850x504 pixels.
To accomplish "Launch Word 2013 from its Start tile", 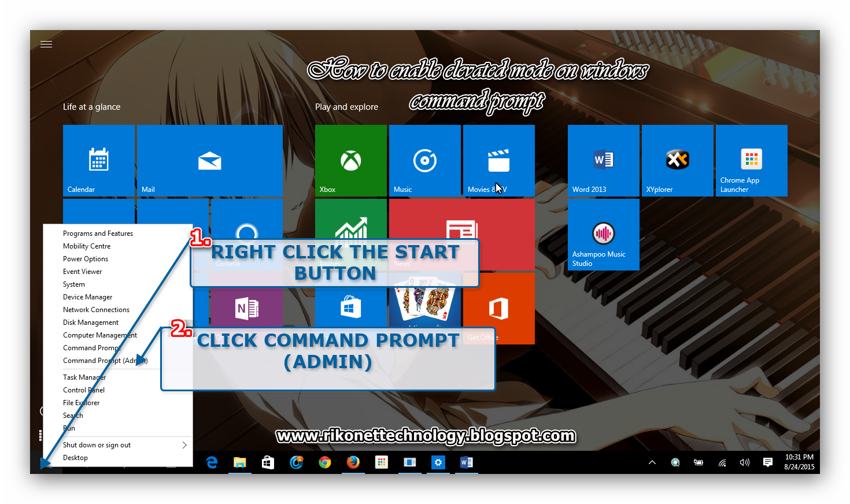I will 603,160.
